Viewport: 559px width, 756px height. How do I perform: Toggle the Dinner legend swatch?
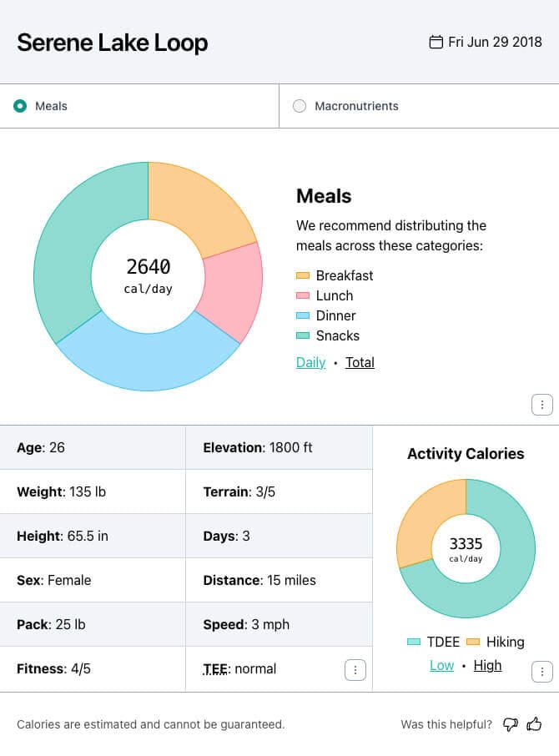pyautogui.click(x=303, y=315)
